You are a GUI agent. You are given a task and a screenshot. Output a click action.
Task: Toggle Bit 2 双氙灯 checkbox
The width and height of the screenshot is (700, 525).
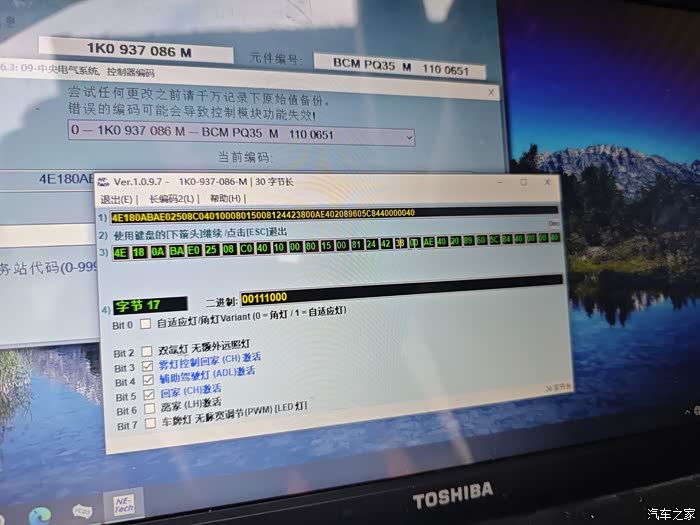[x=146, y=351]
